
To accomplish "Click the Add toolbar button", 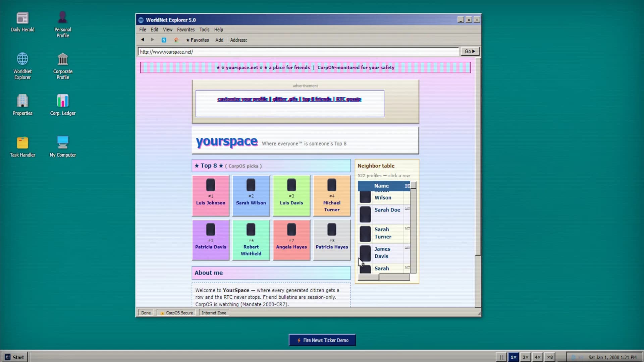I will coord(219,40).
